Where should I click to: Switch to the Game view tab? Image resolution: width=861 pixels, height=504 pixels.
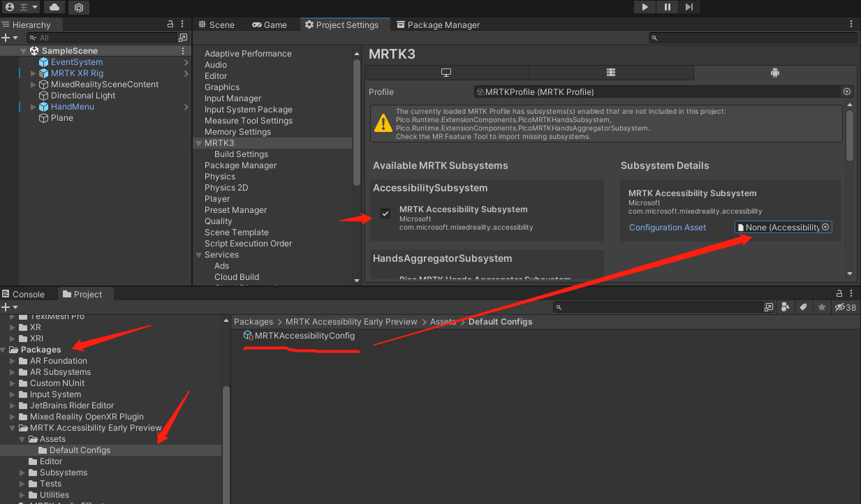pos(270,24)
